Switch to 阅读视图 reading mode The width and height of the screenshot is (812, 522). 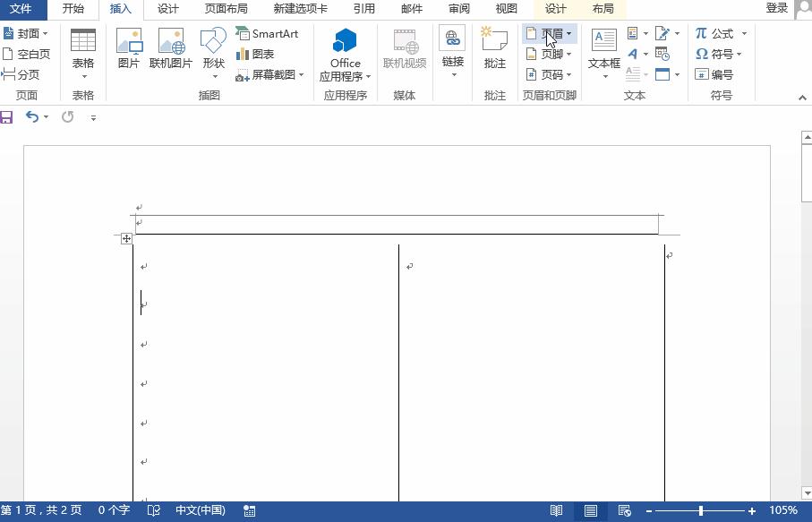point(559,510)
